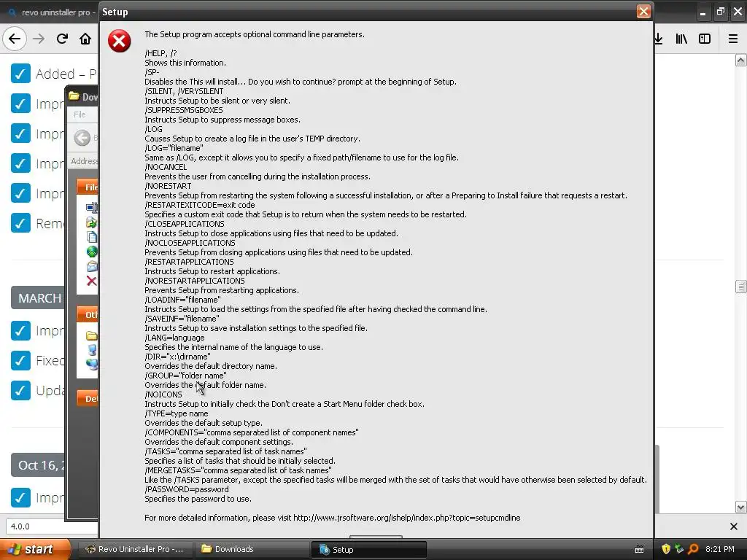
Task: Click the security shield tray icon
Action: (666, 549)
